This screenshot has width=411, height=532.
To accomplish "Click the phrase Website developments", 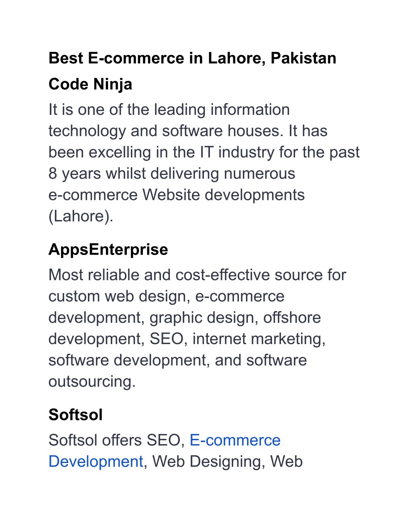I will pyautogui.click(x=224, y=195).
